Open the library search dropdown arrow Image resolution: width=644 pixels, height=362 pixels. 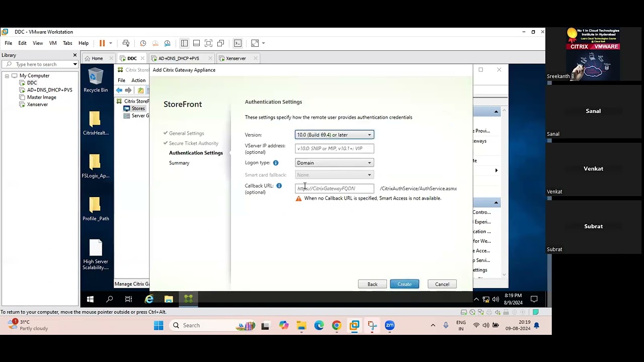[x=75, y=64]
